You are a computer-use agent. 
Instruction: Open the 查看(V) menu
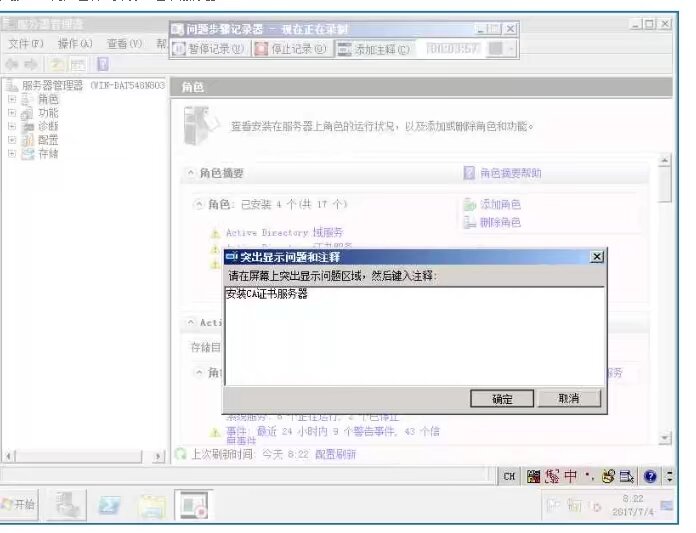pos(124,43)
